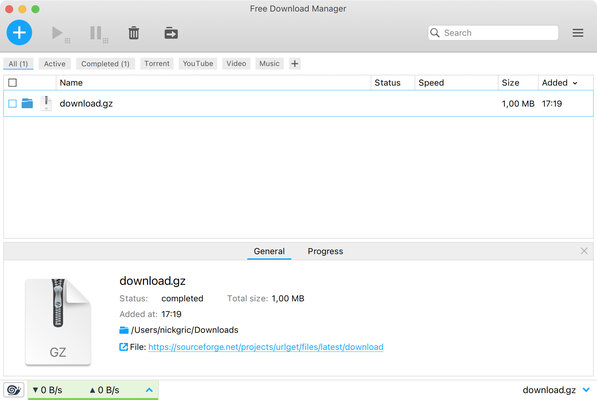Open the /Users/nickgric/Downloads folder path
The image size is (597, 400).
coord(184,330)
